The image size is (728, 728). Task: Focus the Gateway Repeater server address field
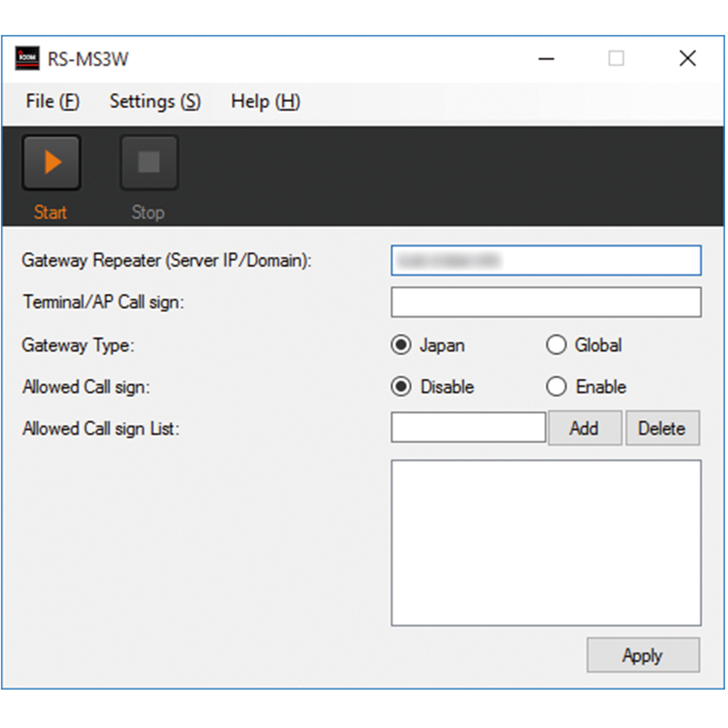(546, 261)
